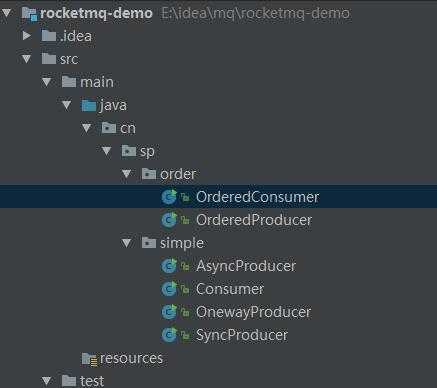Screen dimensions: 437x388
Task: Click the .idea folder icon
Action: [x=49, y=36]
